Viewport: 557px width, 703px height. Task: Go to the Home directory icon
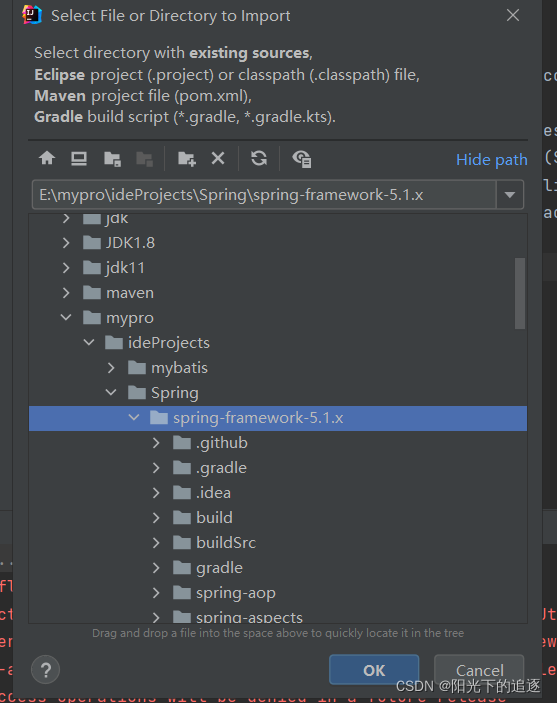tap(47, 158)
